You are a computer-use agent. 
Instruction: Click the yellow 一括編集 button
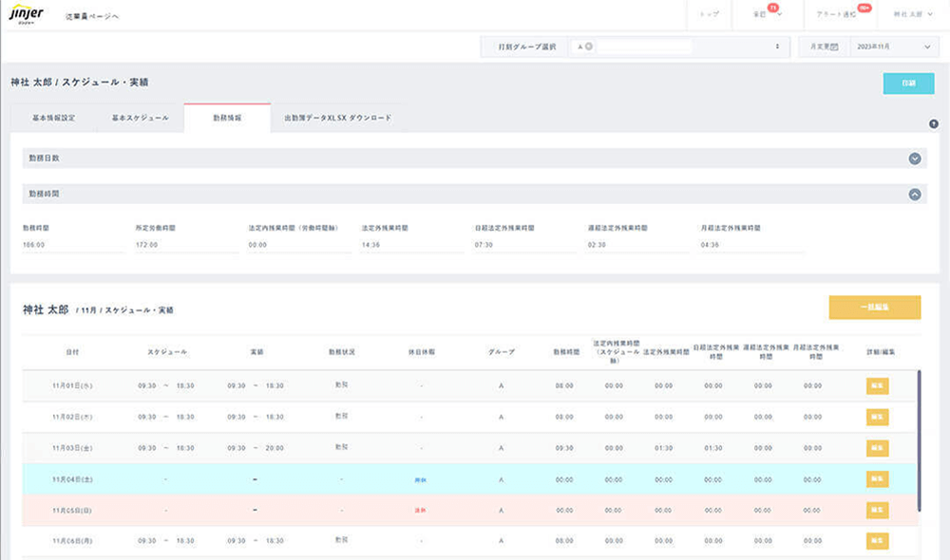pos(874,308)
